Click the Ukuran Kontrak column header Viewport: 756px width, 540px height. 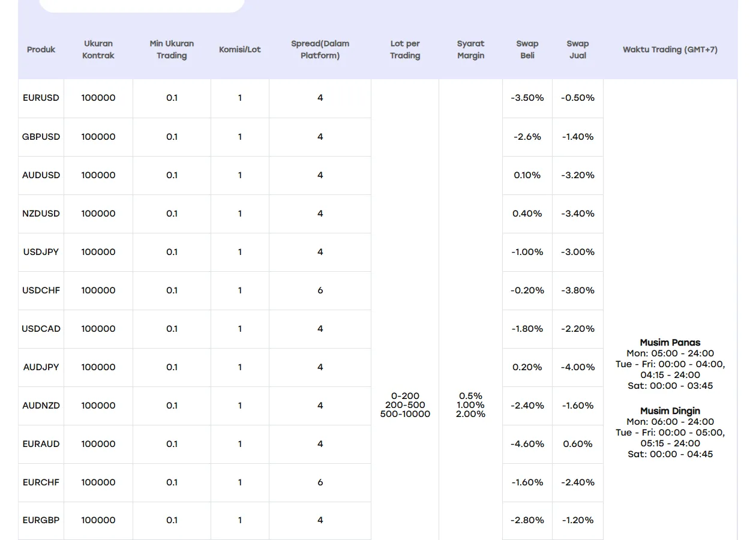pyautogui.click(x=98, y=49)
